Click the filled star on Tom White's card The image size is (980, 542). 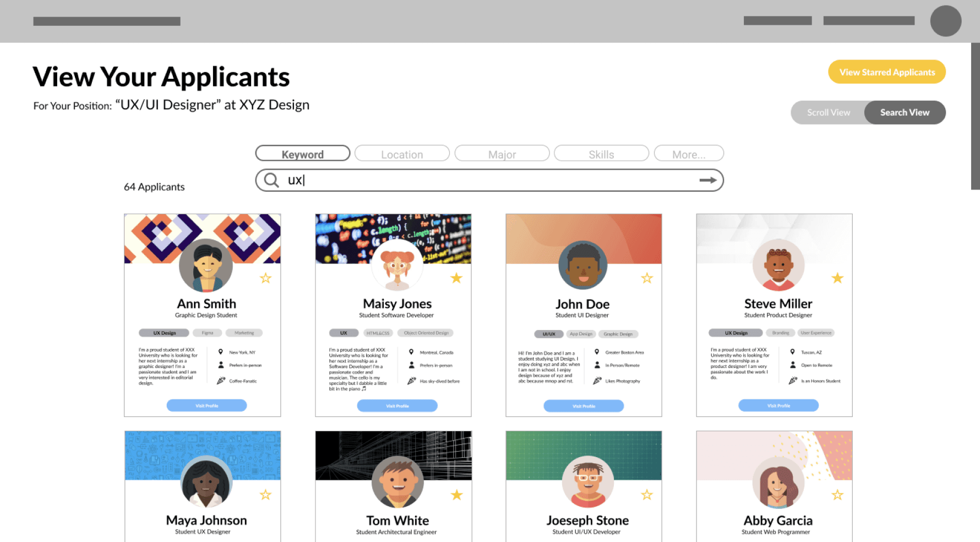click(x=456, y=495)
